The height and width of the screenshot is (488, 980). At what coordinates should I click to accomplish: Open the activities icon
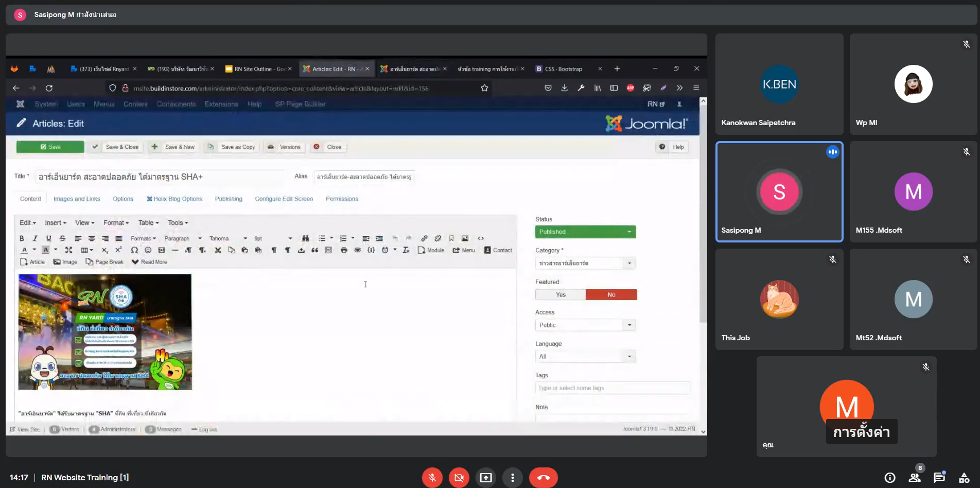point(964,478)
